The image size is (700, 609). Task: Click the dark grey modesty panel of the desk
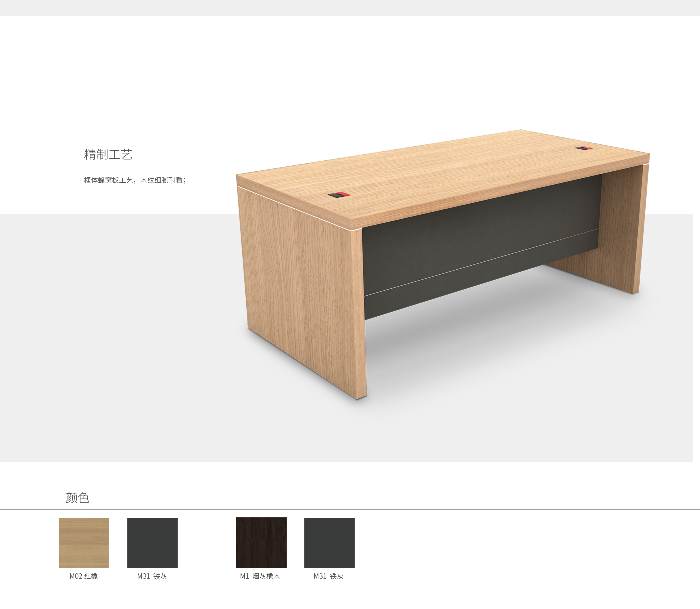pos(480,245)
